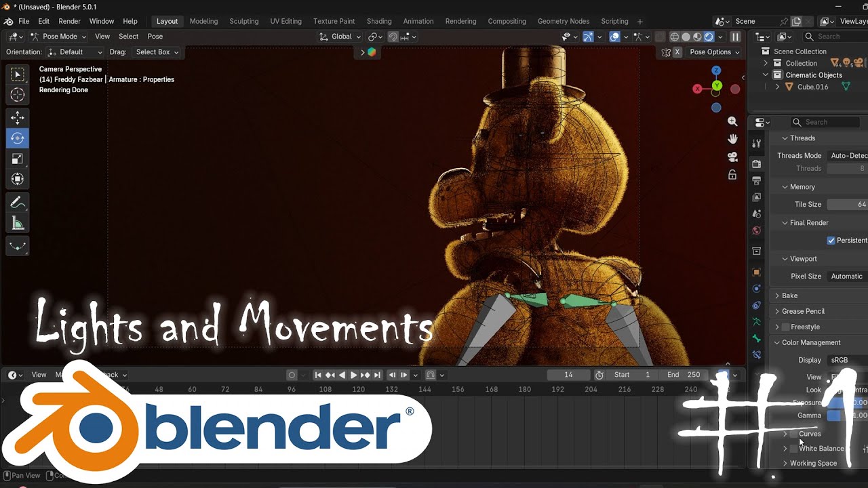Switch to rendered viewport shading
The width and height of the screenshot is (868, 488).
(x=709, y=37)
